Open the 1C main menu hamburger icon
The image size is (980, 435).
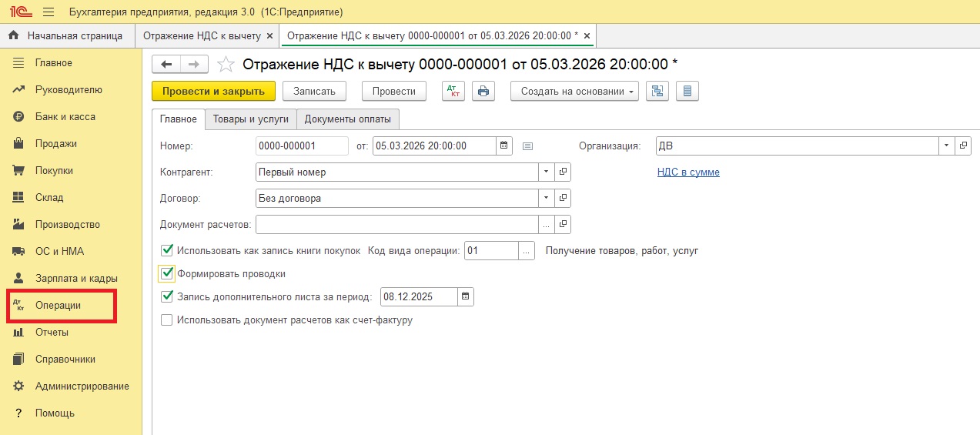(x=48, y=12)
